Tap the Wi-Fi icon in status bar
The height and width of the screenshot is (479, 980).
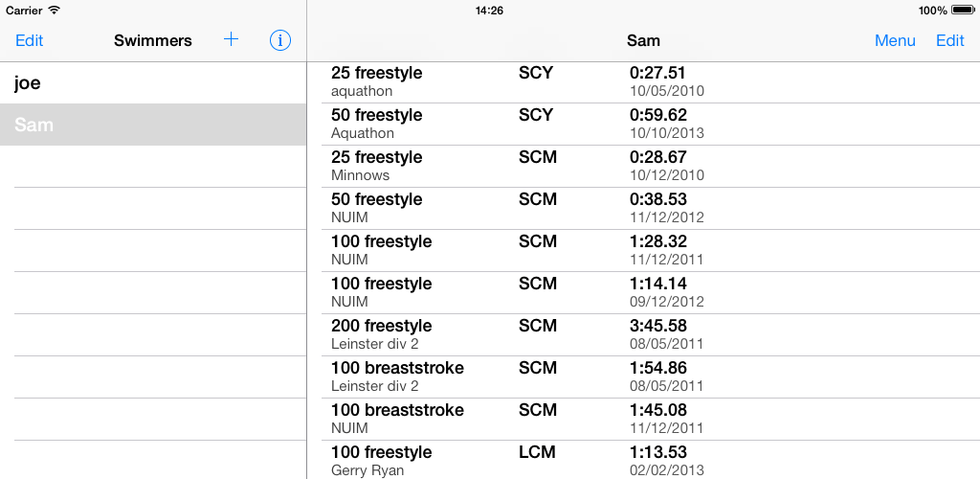point(54,11)
